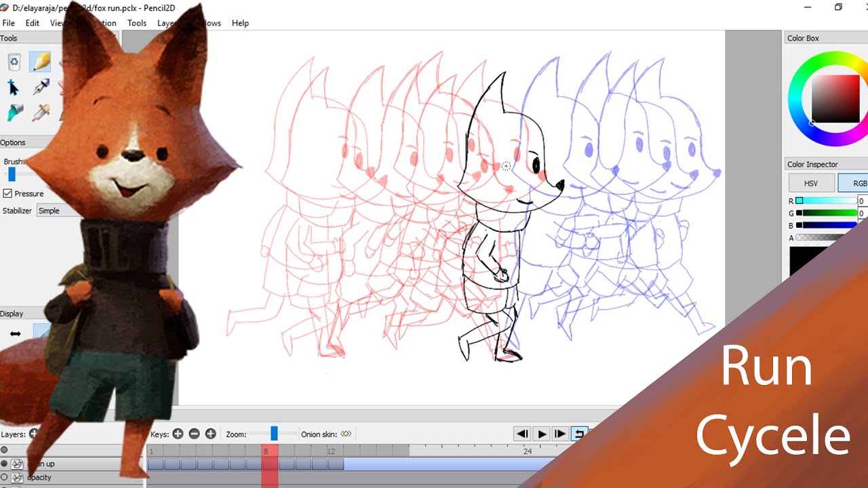This screenshot has width=868, height=488.
Task: Open the Help menu
Action: (240, 23)
